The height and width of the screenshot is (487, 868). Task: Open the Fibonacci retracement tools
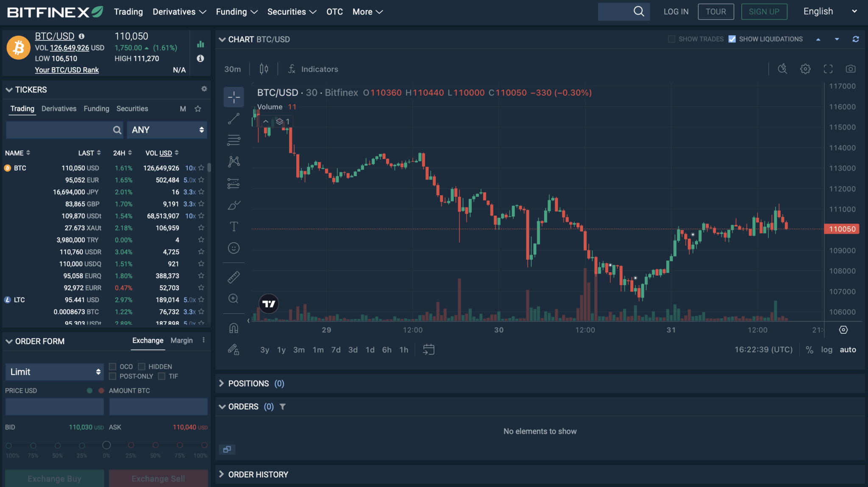(234, 140)
